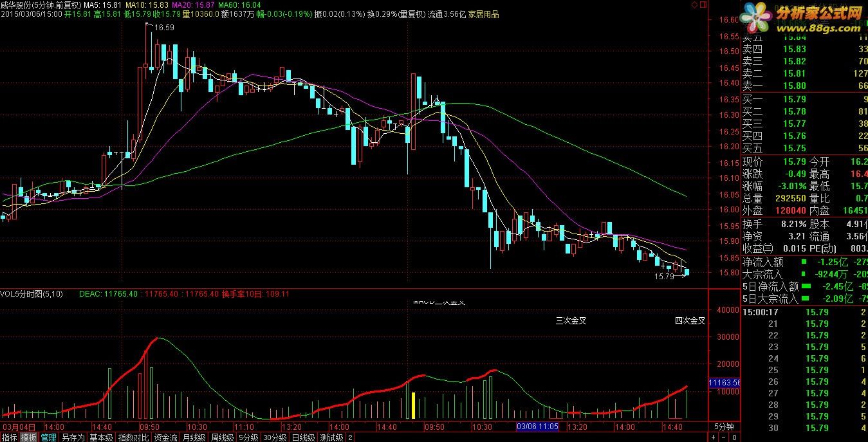Viewport: 868px width, 442px height.
Task: Click the stock title 威华股份(5分钟,前复权)
Action: point(41,5)
